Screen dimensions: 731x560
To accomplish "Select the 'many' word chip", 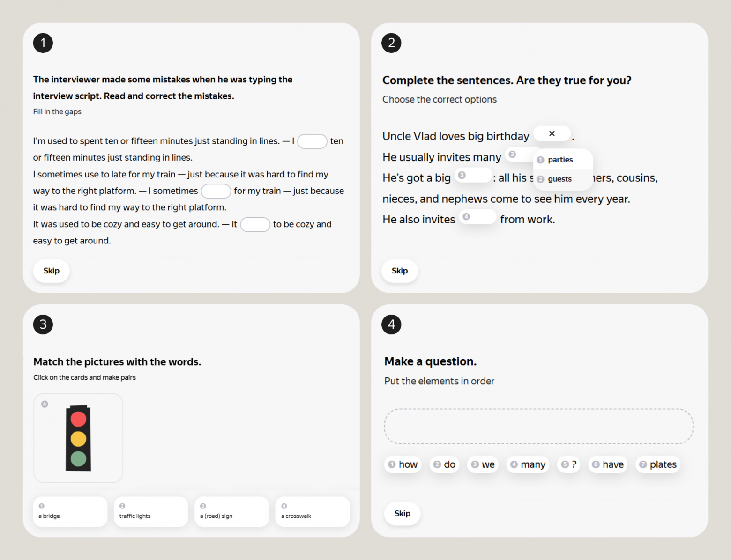I will [x=528, y=464].
